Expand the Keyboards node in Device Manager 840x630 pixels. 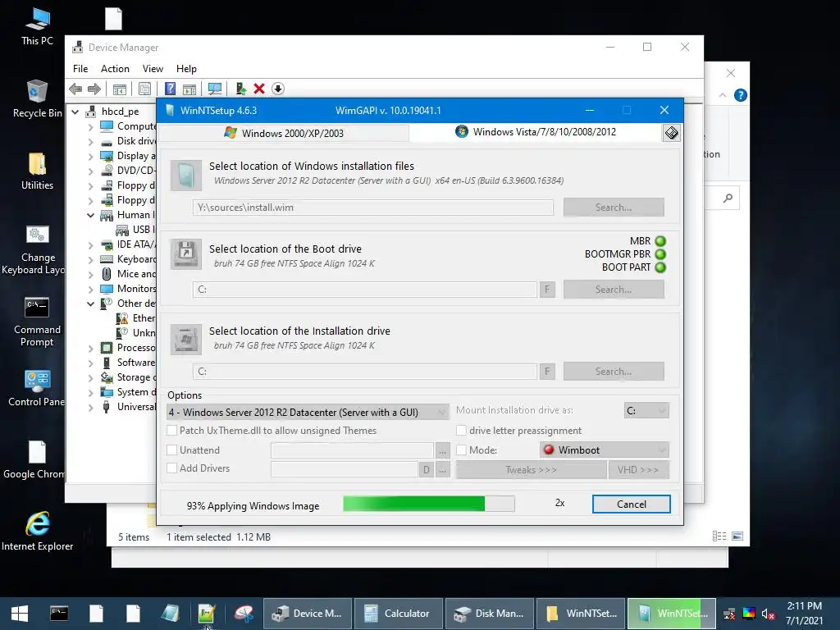(90, 260)
